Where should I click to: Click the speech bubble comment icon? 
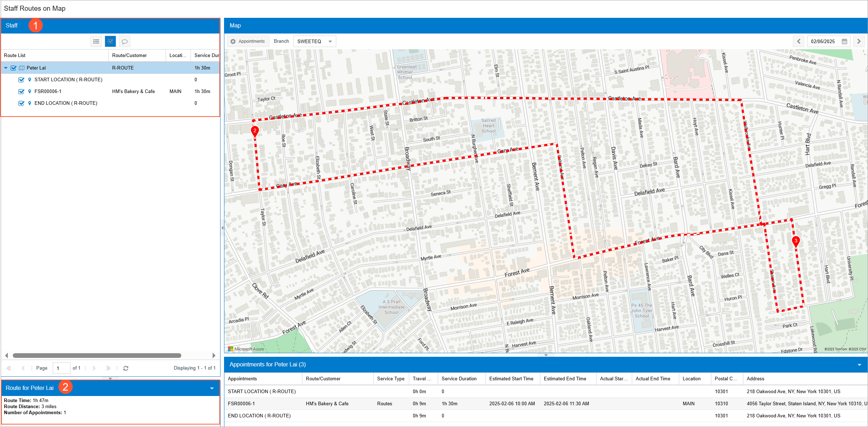pos(125,41)
